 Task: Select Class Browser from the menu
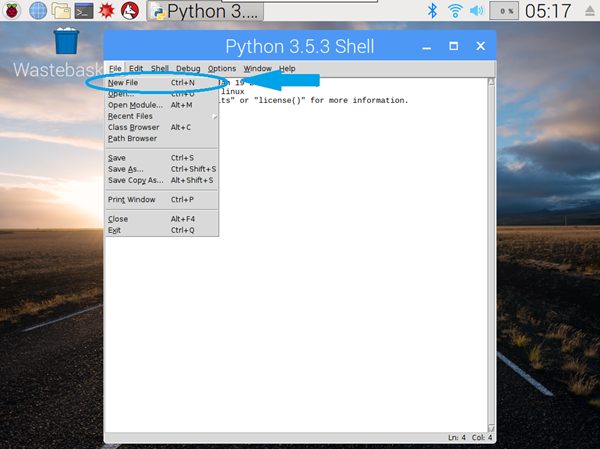[133, 127]
